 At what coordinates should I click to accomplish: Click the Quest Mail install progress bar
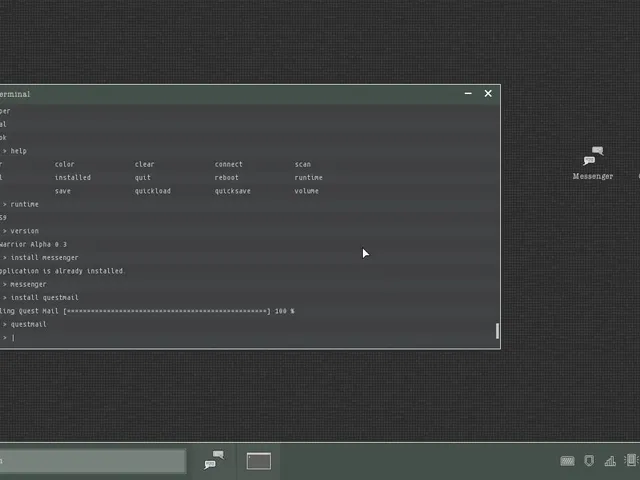coord(167,311)
